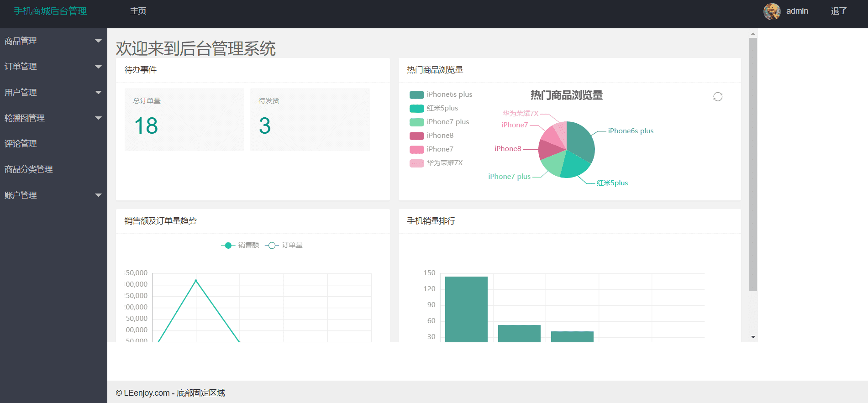Click the 手机销量排行 panel header
This screenshot has height=403, width=868.
(570, 221)
